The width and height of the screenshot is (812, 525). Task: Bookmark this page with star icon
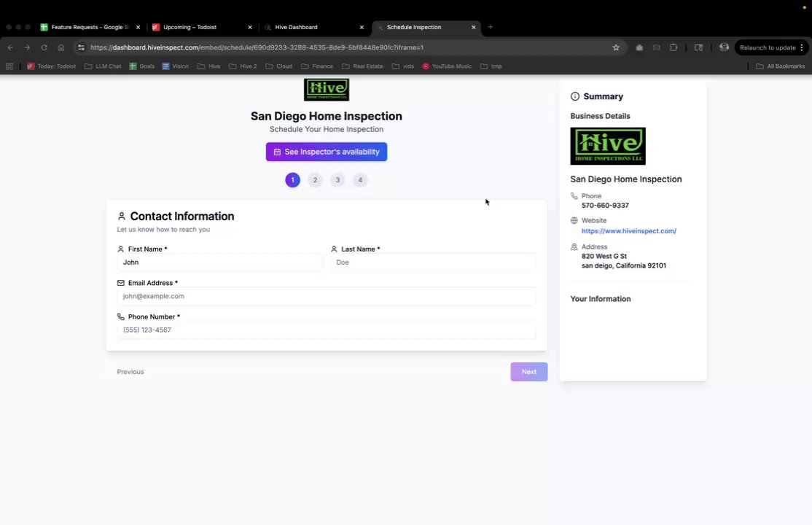click(616, 47)
